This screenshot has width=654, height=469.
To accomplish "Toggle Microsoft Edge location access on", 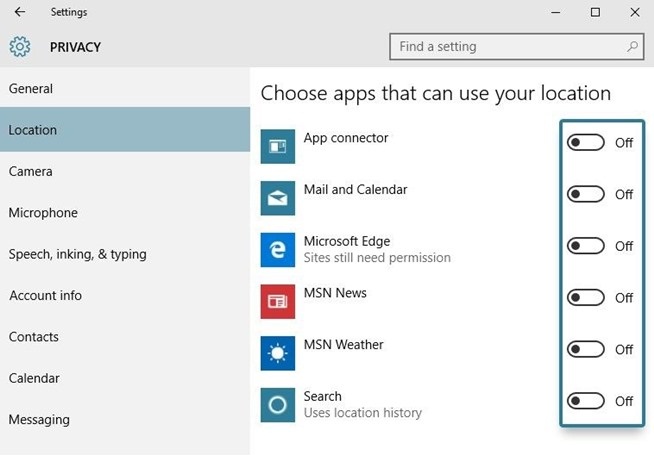I will click(x=586, y=246).
